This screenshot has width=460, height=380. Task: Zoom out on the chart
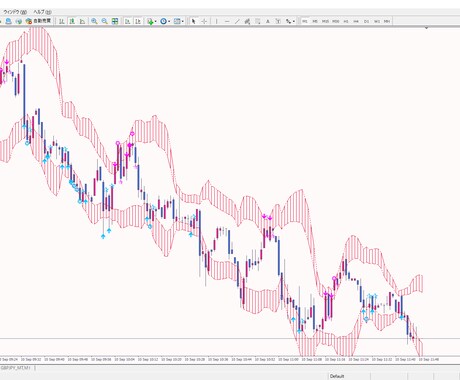point(104,21)
